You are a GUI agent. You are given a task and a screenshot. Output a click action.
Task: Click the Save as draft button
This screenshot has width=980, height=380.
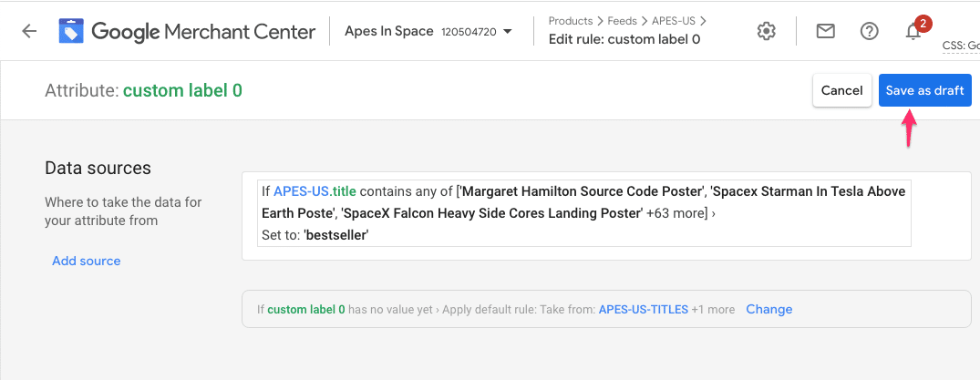tap(925, 90)
